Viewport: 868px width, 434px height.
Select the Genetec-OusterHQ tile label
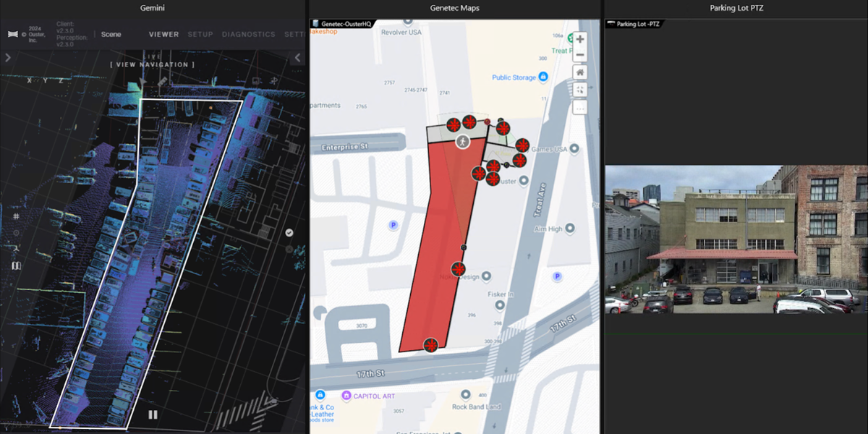point(346,23)
